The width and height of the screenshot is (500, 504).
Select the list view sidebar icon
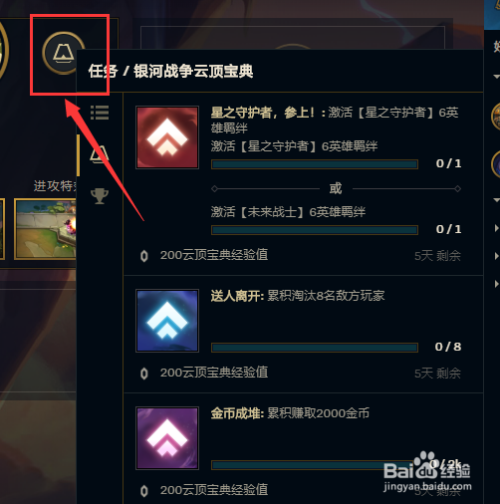tap(100, 113)
